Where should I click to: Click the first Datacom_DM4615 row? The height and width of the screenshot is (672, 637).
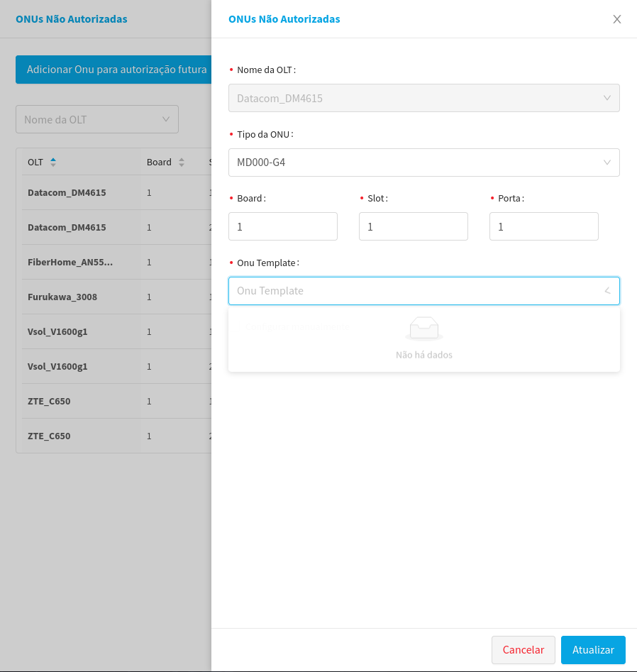(67, 193)
